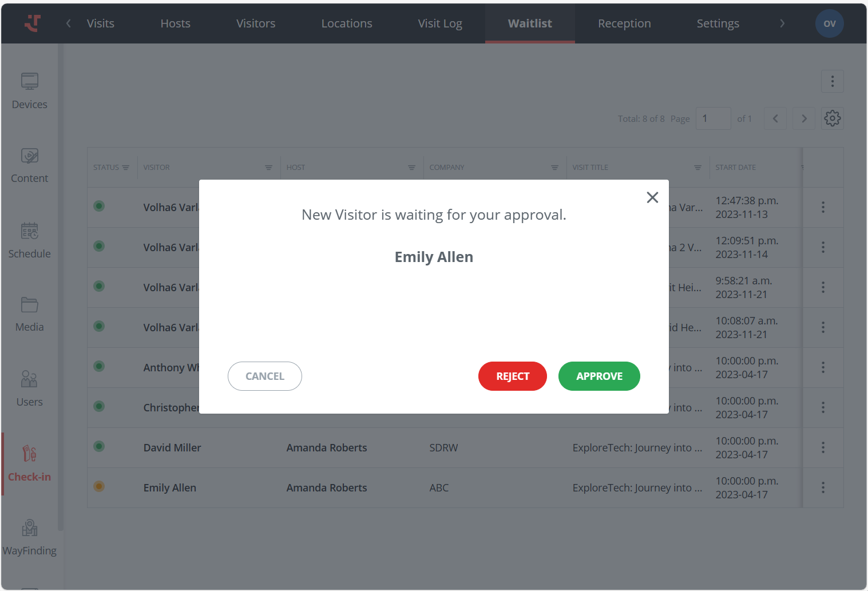Open the table settings gear icon
The image size is (868, 591).
[832, 118]
